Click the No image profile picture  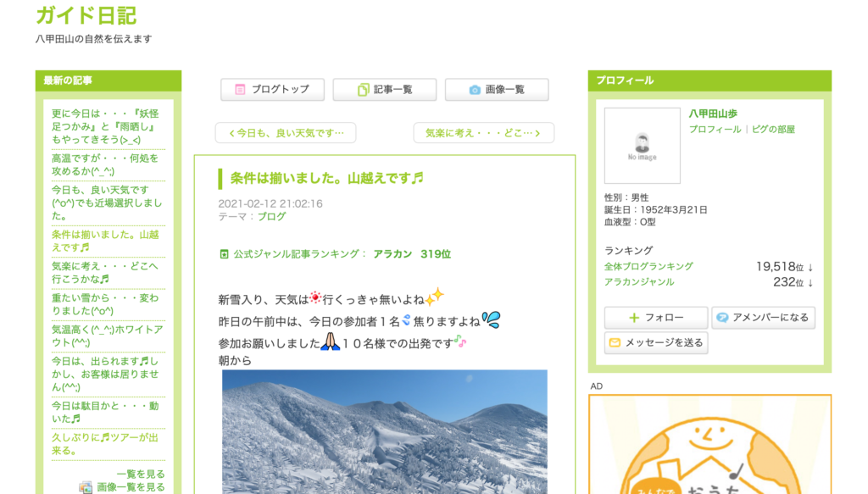643,146
